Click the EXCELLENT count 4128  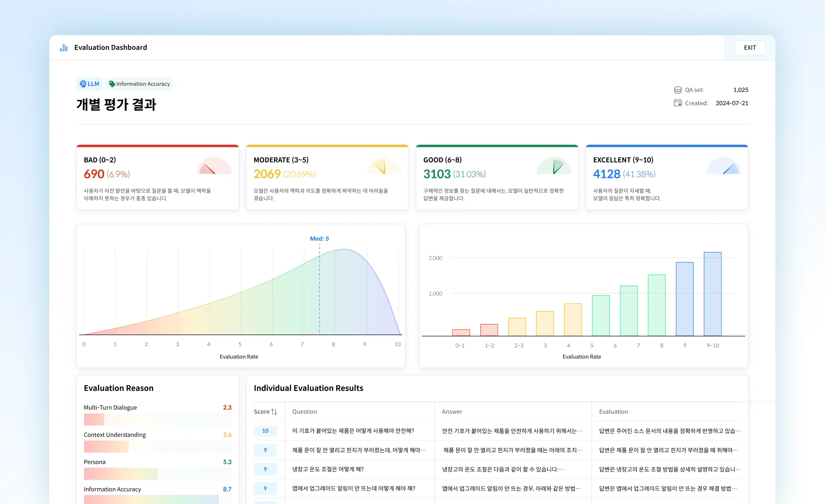click(606, 174)
